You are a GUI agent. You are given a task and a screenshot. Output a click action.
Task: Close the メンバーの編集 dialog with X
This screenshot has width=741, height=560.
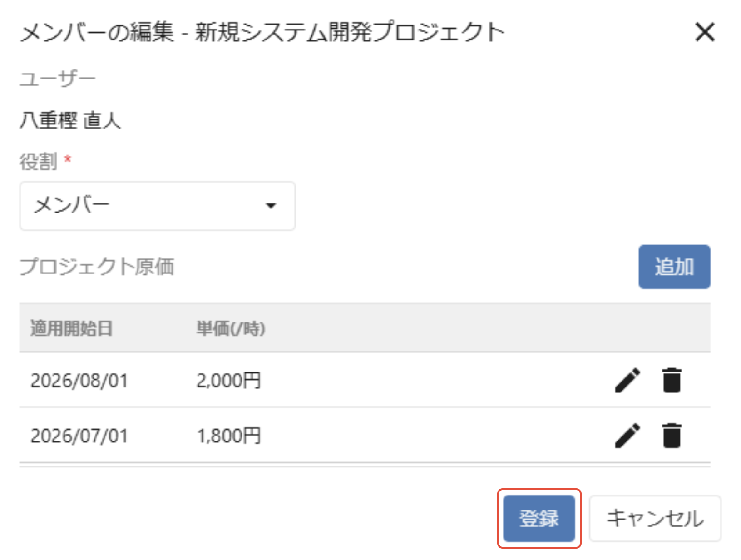coord(705,32)
